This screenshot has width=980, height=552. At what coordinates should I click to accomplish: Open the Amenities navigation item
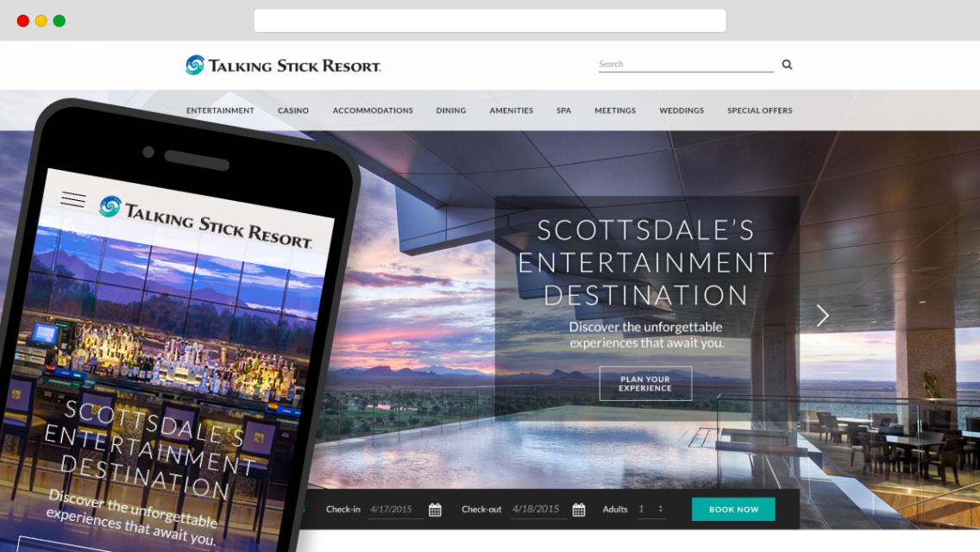512,110
